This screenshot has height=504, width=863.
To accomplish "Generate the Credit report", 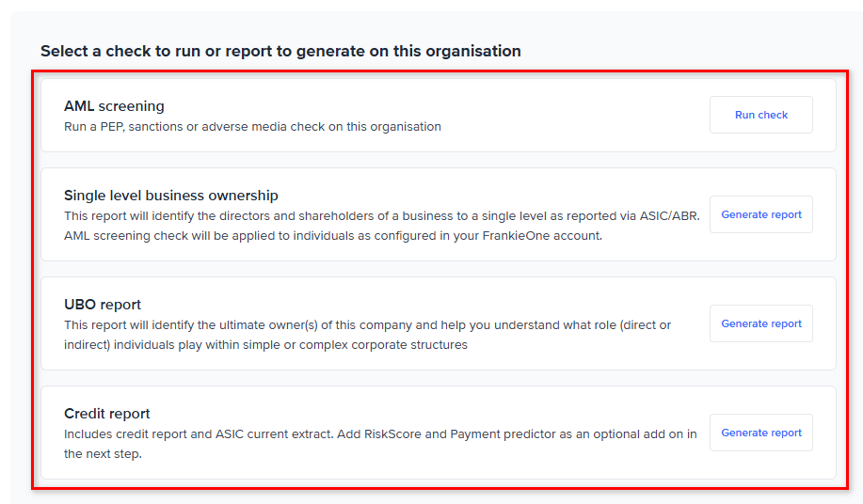I will (760, 433).
